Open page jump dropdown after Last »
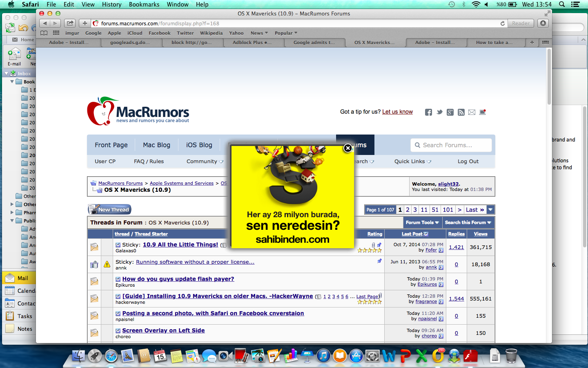This screenshot has width=588, height=368. (x=491, y=210)
